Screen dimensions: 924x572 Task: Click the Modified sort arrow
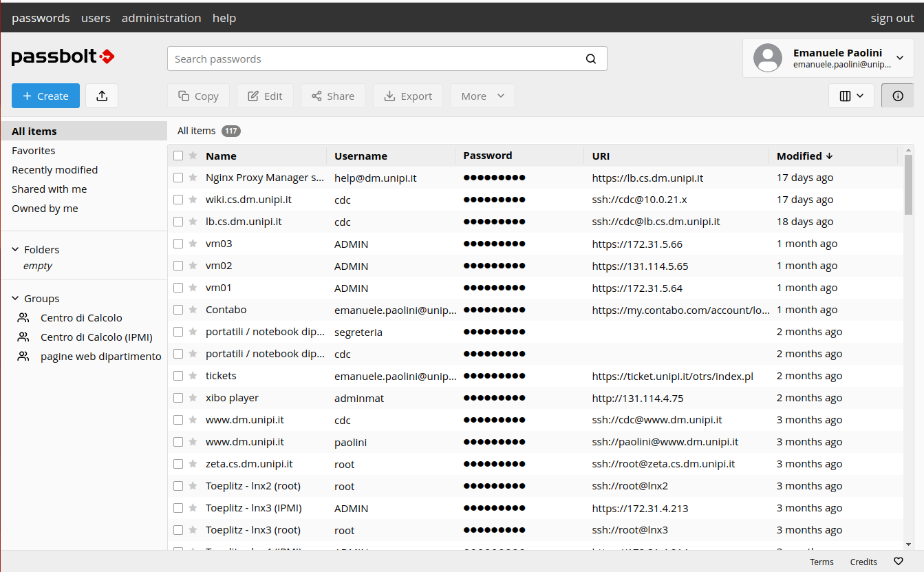click(829, 156)
